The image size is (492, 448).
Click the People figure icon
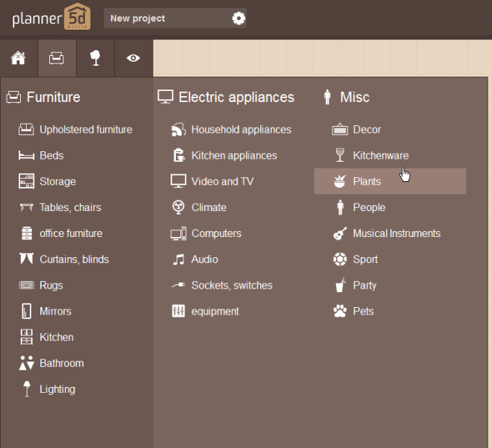340,207
